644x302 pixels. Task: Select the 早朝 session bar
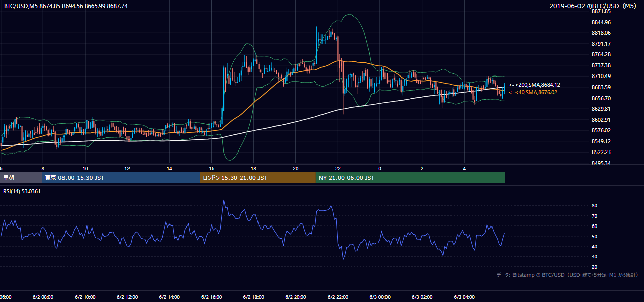click(21, 178)
